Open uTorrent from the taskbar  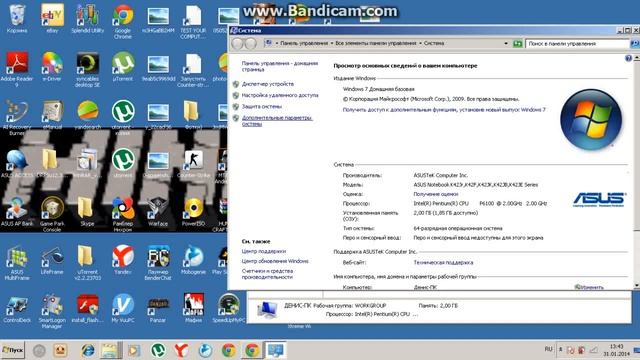[x=158, y=350]
